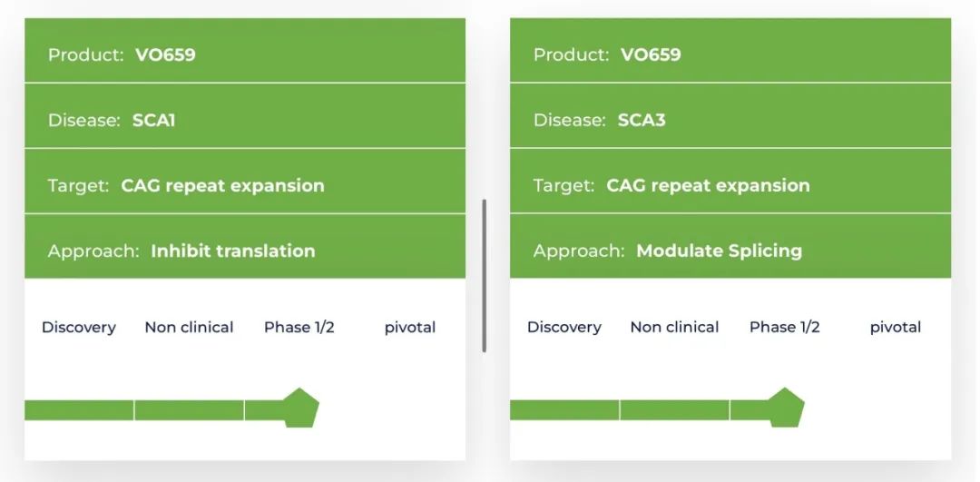Screen dimensions: 980x482
Task: Click the SCA1 card progress arrow marker
Action: [x=301, y=408]
